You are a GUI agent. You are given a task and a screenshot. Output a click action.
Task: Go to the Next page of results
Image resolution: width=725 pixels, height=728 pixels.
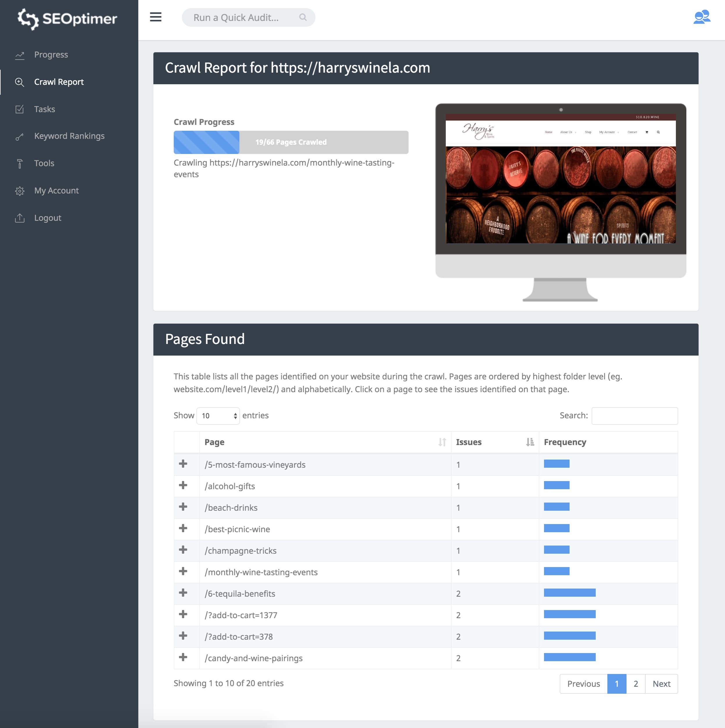[661, 684]
